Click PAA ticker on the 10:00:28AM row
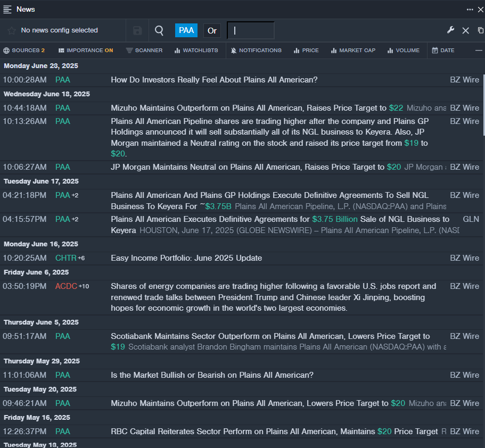The width and height of the screenshot is (485, 448). click(x=63, y=80)
